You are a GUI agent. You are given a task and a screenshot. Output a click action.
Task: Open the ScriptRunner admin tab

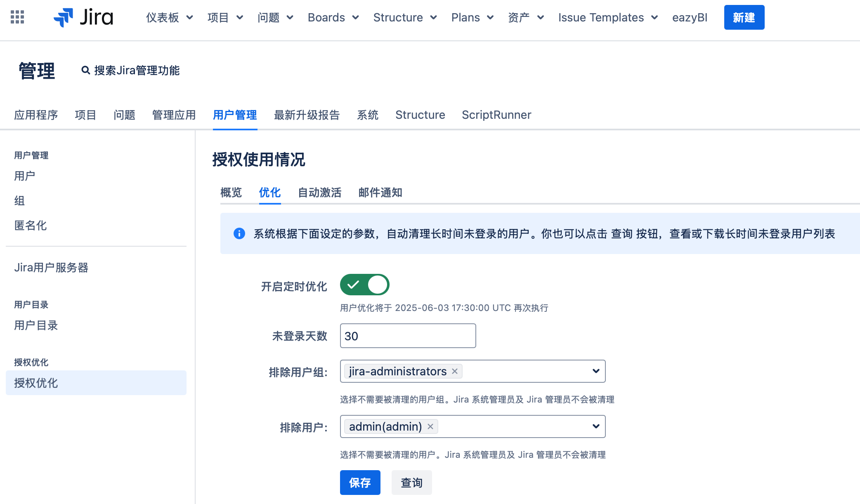(x=496, y=115)
